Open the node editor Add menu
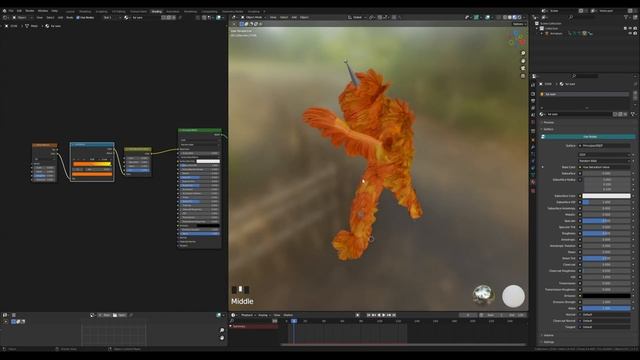Screen dimensions: 640x360 (x=60, y=18)
